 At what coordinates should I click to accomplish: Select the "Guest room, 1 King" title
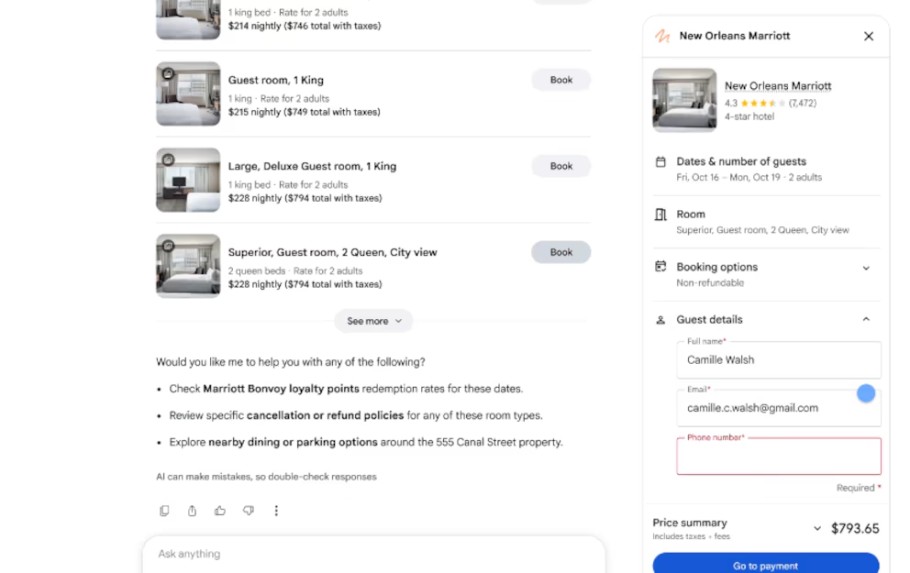(276, 80)
